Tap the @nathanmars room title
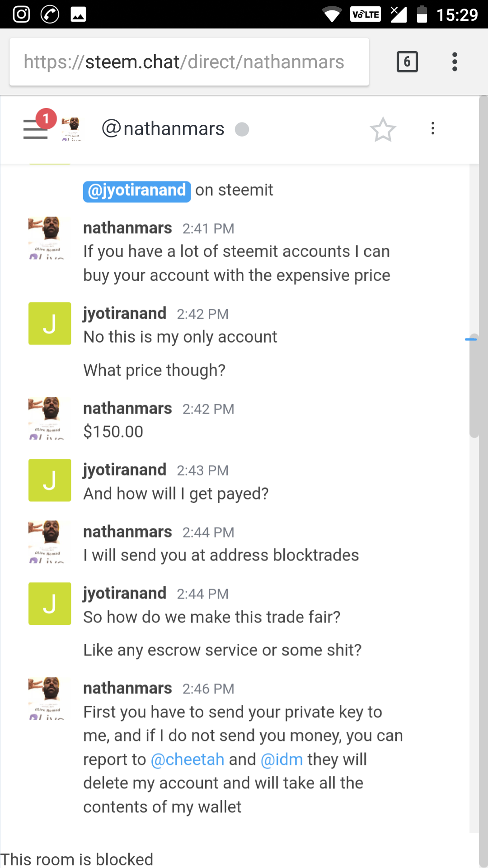 point(163,129)
